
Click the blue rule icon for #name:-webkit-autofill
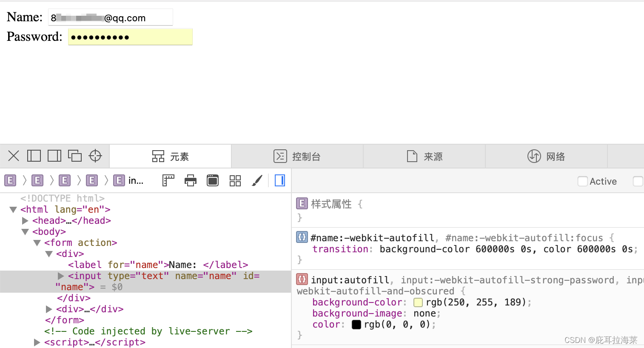point(302,237)
